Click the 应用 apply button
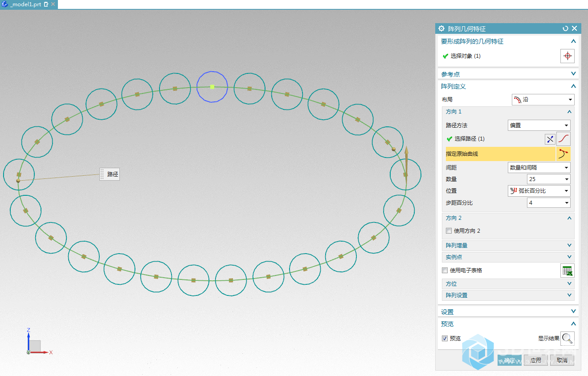This screenshot has height=376, width=588. coord(535,360)
